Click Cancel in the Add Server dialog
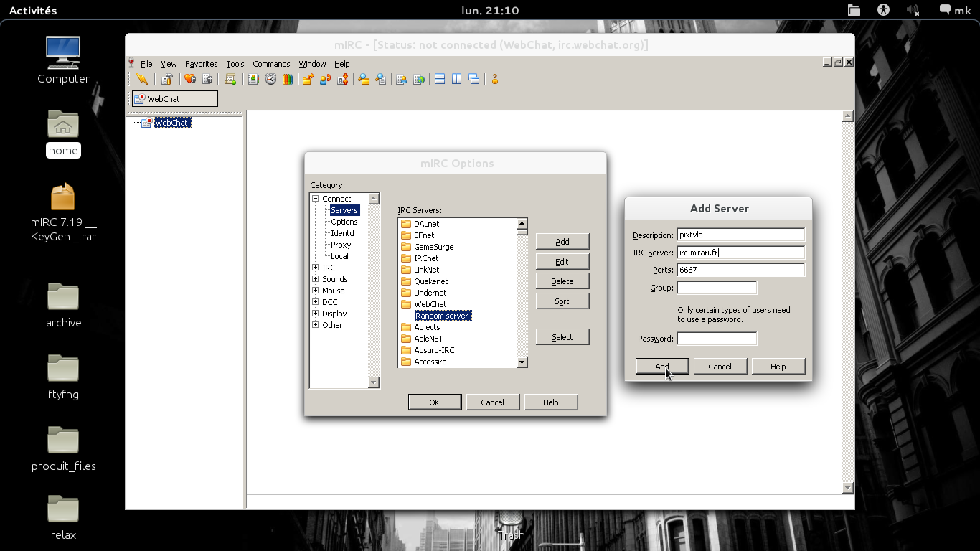The height and width of the screenshot is (551, 980). click(720, 367)
